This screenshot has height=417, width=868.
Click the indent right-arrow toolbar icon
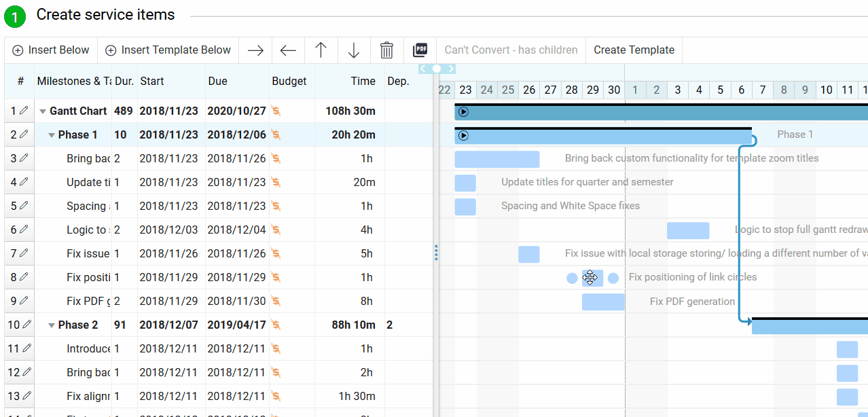coord(255,50)
